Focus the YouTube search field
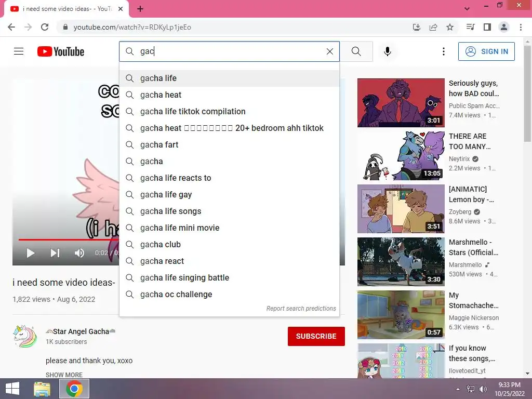The width and height of the screenshot is (532, 399). 229,51
